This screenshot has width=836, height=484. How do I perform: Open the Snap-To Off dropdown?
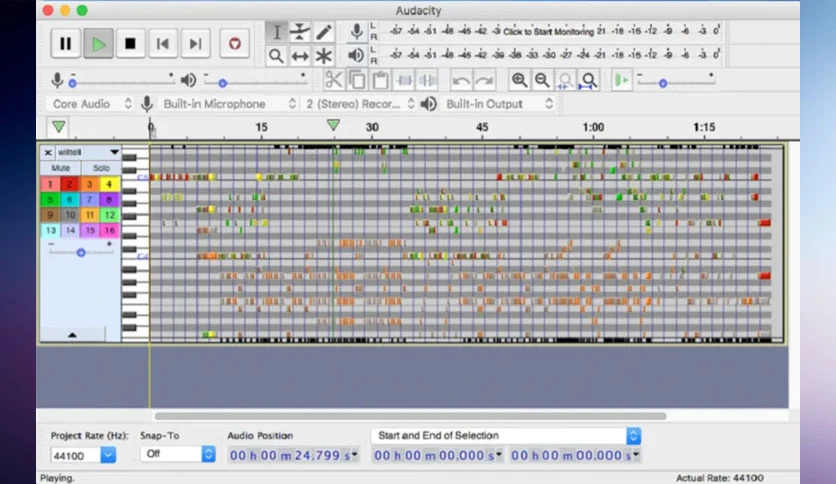[178, 454]
